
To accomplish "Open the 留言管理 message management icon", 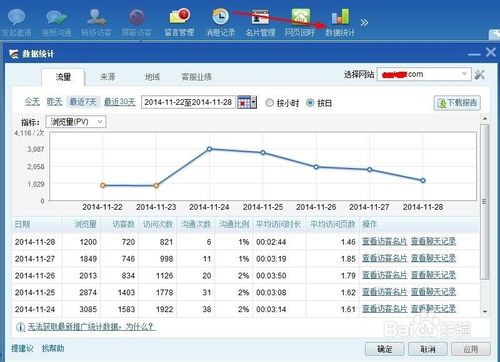I will (179, 22).
